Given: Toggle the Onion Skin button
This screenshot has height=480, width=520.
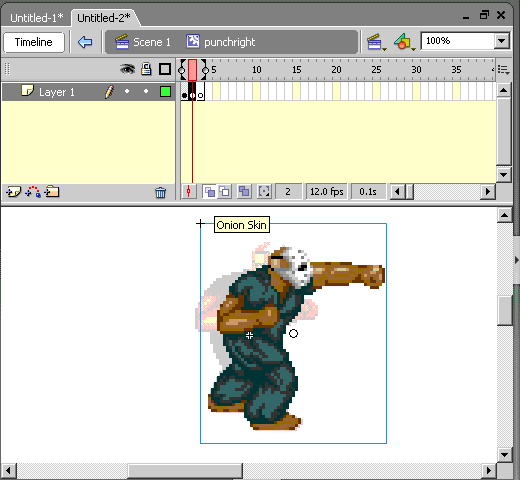Looking at the screenshot, I should [210, 192].
